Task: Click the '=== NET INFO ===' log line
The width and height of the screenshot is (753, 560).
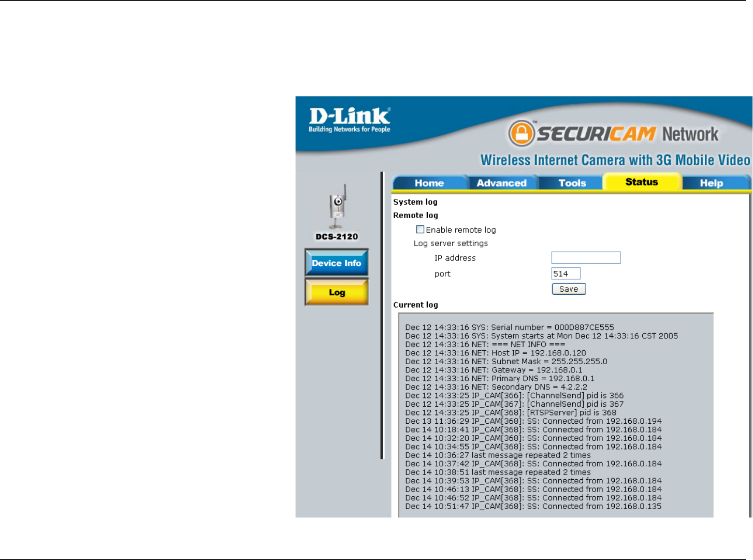Action: point(485,344)
